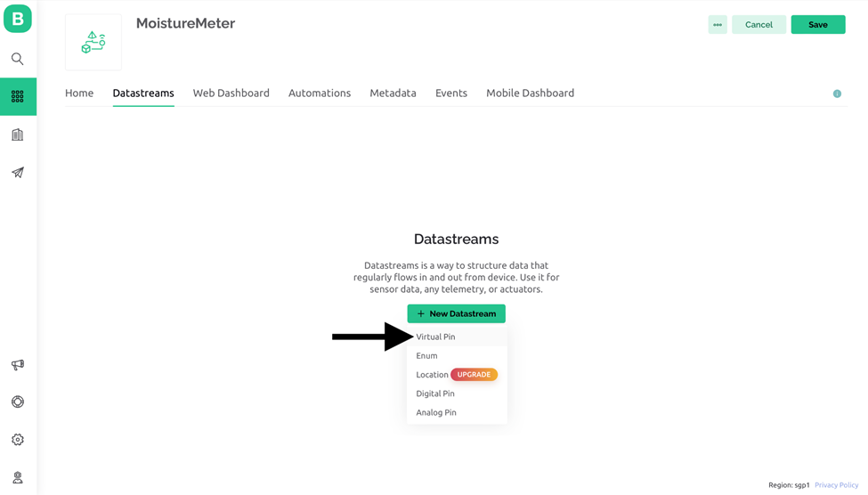This screenshot has width=868, height=495.
Task: Click the Blynk logo icon
Action: [18, 19]
